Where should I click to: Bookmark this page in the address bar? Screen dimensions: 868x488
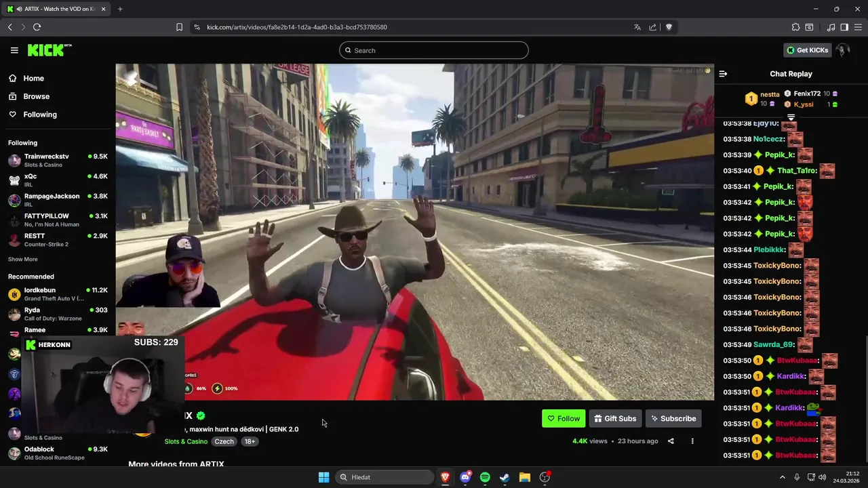[x=179, y=27]
